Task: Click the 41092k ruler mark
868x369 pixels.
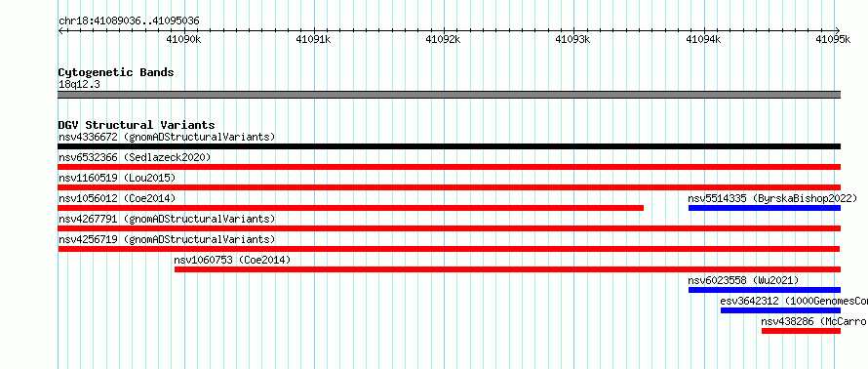Action: coord(444,39)
